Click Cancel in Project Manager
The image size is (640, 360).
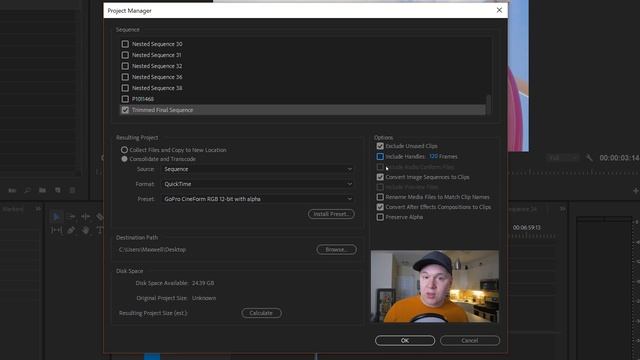(470, 340)
